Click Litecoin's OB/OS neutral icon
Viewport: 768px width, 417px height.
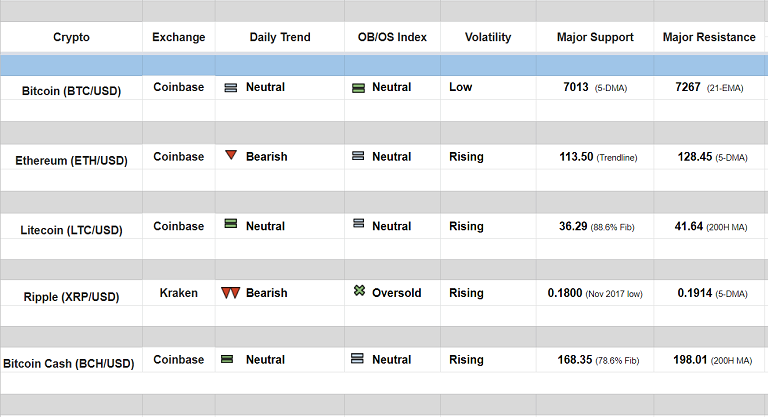click(x=358, y=225)
